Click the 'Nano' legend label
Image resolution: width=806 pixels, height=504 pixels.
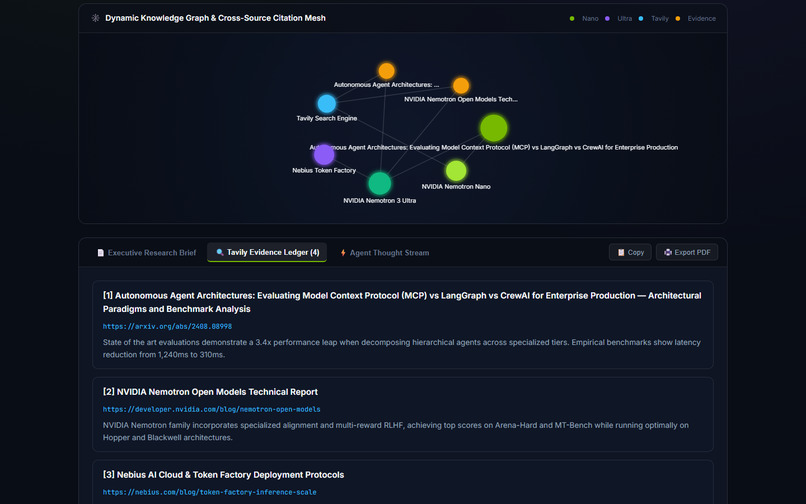(590, 19)
